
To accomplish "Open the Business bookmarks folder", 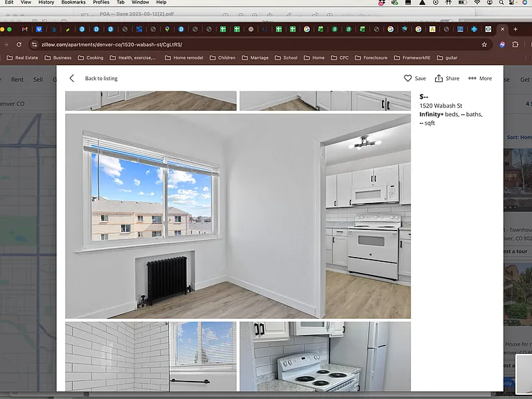I will [58, 57].
